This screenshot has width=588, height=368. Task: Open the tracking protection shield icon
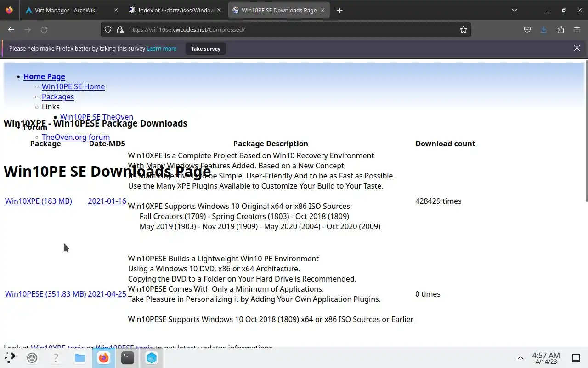pos(107,29)
